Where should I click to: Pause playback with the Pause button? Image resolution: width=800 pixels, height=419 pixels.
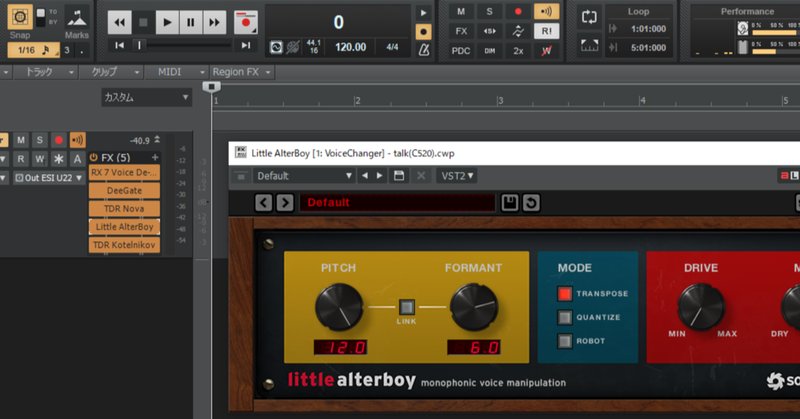[191, 22]
